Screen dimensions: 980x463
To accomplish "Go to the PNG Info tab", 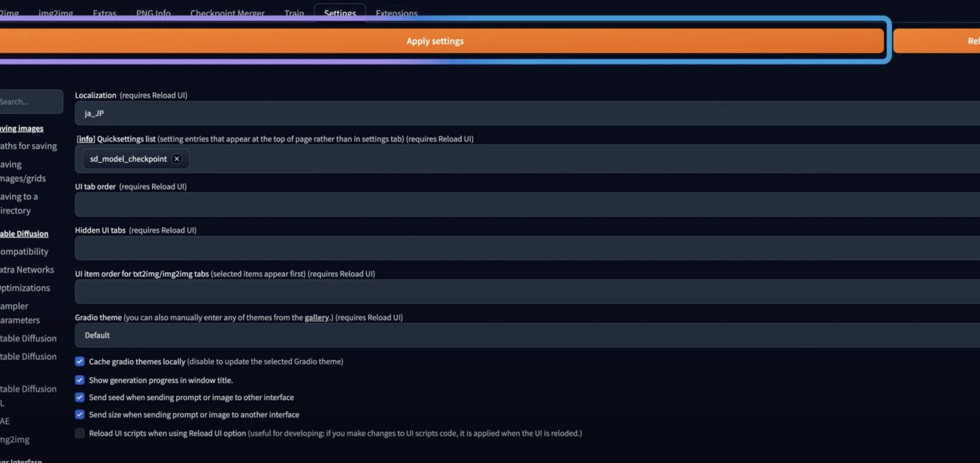I will point(153,12).
